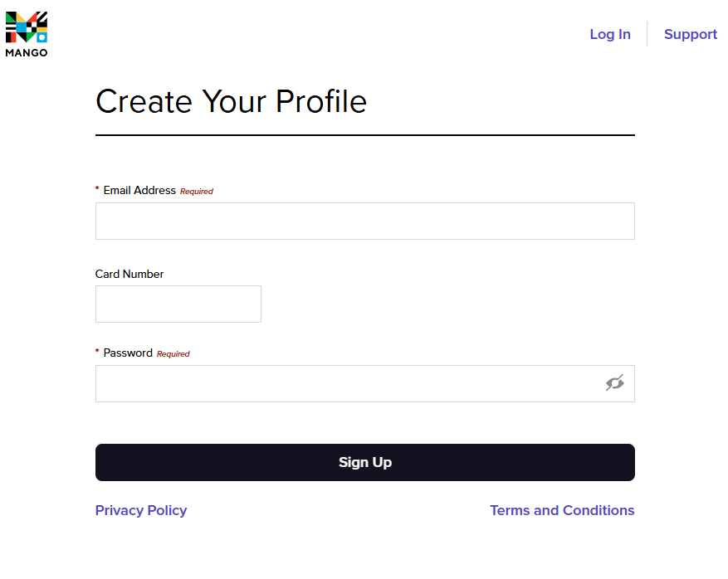728x579 pixels.
Task: Click the divider line under the heading
Action: pos(364,134)
